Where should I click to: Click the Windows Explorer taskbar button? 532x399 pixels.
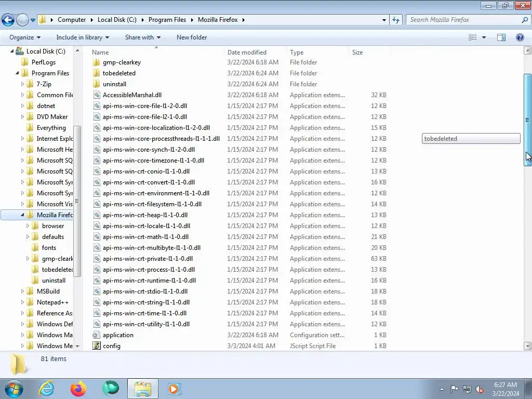click(143, 389)
